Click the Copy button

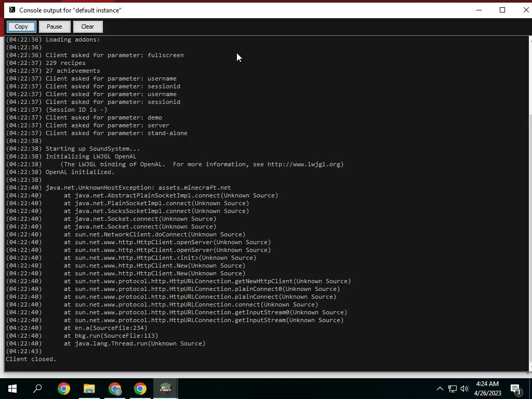[x=21, y=26]
